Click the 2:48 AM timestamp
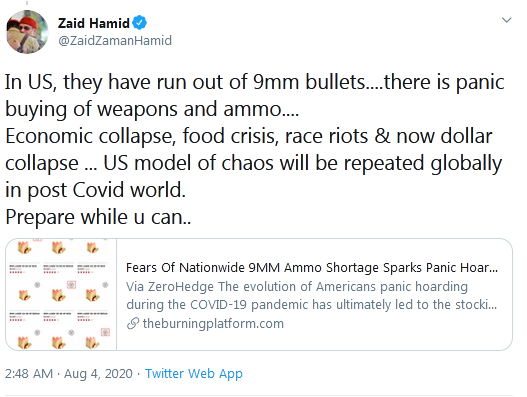This screenshot has width=527, height=397. pyautogui.click(x=29, y=373)
